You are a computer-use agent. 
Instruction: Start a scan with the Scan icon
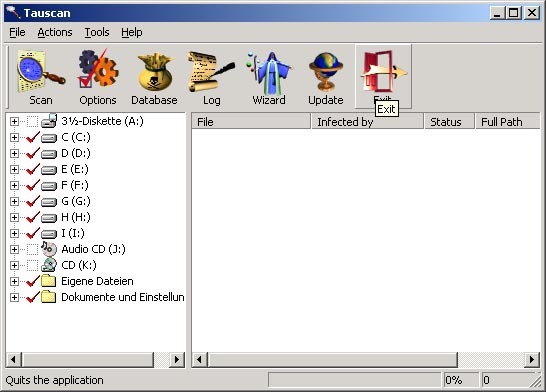point(41,72)
